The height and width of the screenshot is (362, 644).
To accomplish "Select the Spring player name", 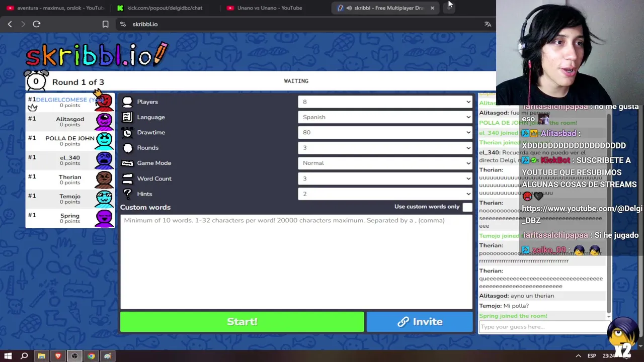I will point(70,216).
